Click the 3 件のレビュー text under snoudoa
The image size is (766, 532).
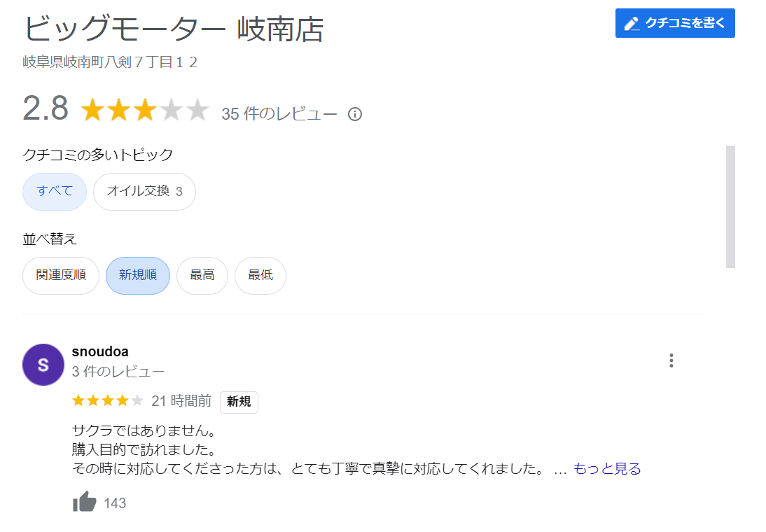(118, 371)
